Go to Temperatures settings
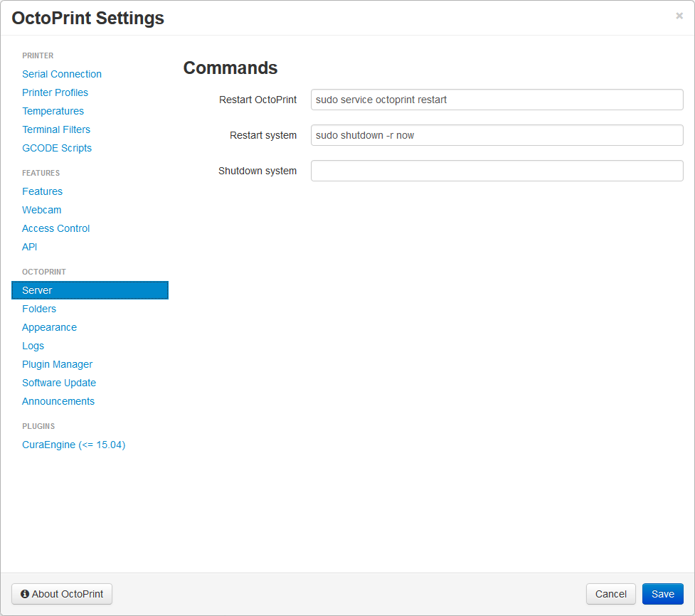The image size is (695, 616). pyautogui.click(x=53, y=111)
